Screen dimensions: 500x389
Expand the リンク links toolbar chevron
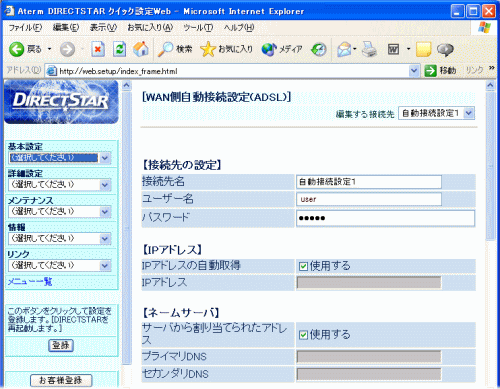[492, 68]
